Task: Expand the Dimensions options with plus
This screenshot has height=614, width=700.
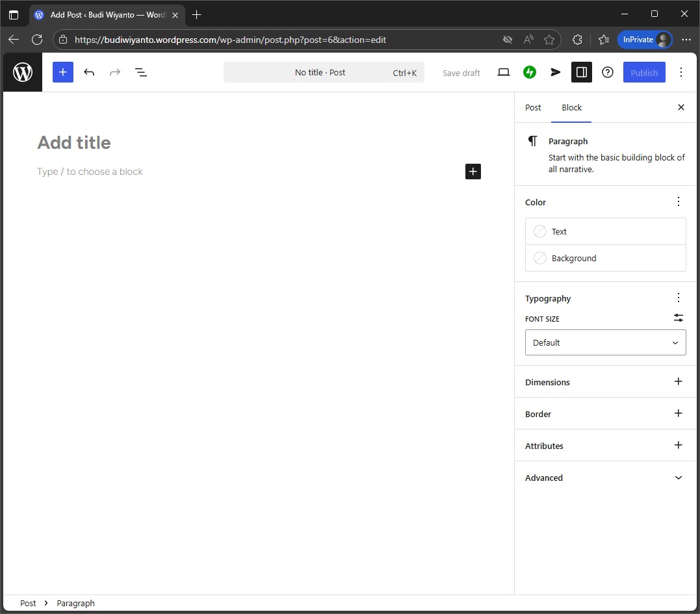Action: [678, 382]
